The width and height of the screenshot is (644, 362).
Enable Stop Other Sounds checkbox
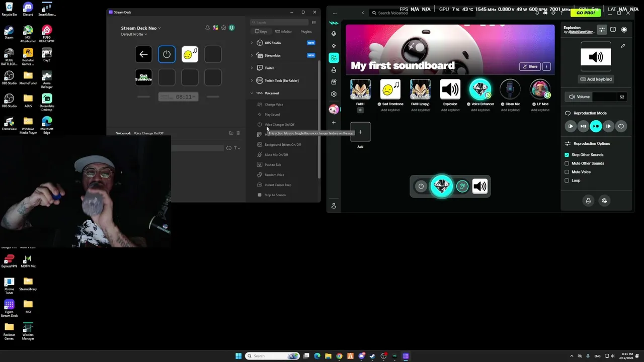click(x=567, y=155)
